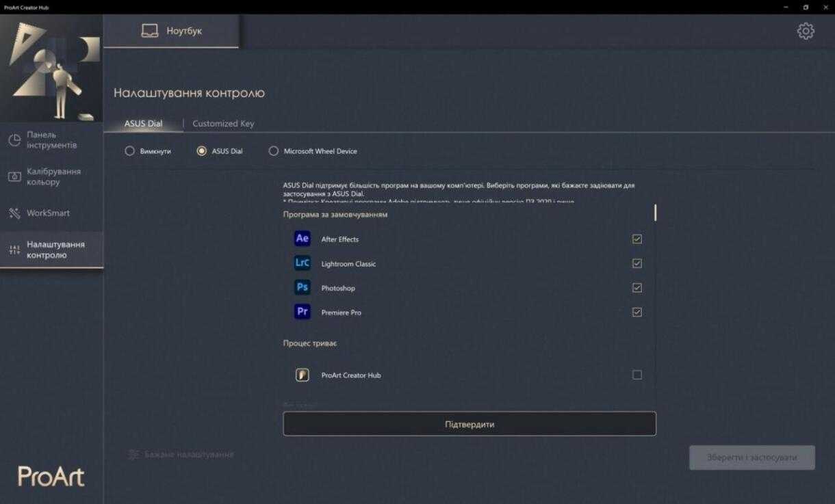Select the Microsoft Wheel Device option
The height and width of the screenshot is (504, 835).
coord(274,151)
